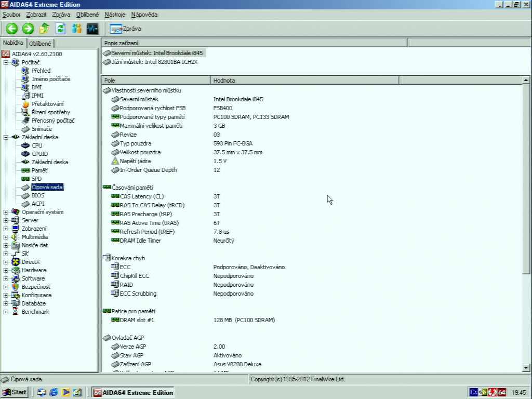Image resolution: width=532 pixels, height=399 pixels.
Task: Select the Snímače sensor icon item
Action: [x=25, y=129]
